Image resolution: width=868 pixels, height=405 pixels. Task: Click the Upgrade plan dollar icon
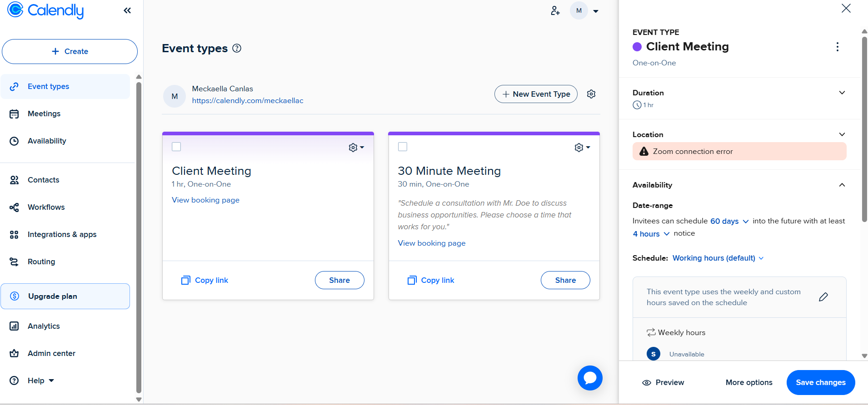coord(15,296)
